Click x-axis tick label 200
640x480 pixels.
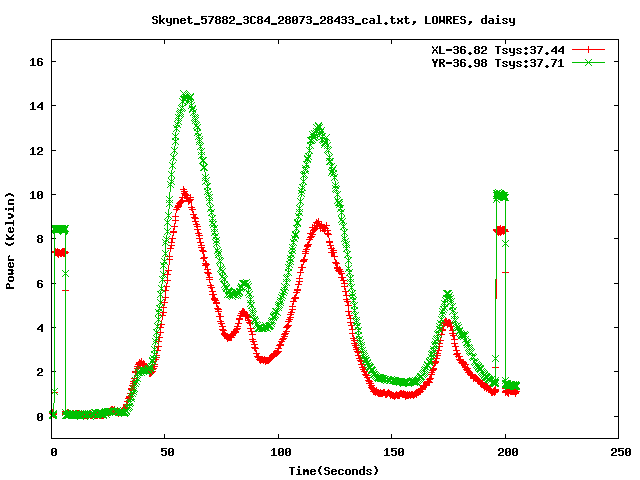coord(508,452)
